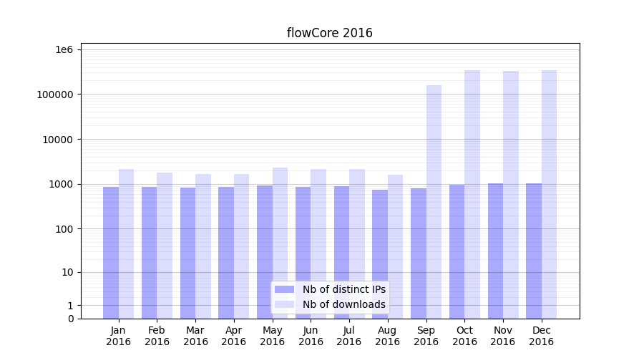The width and height of the screenshot is (644, 358).
Task: Select the Feb 2016 distinct IPs bar
Action: 149,252
